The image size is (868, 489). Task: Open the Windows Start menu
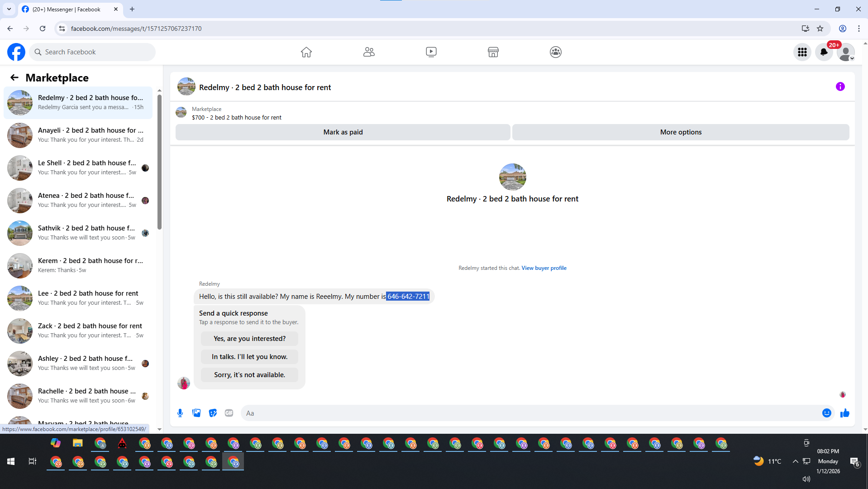coord(11,461)
